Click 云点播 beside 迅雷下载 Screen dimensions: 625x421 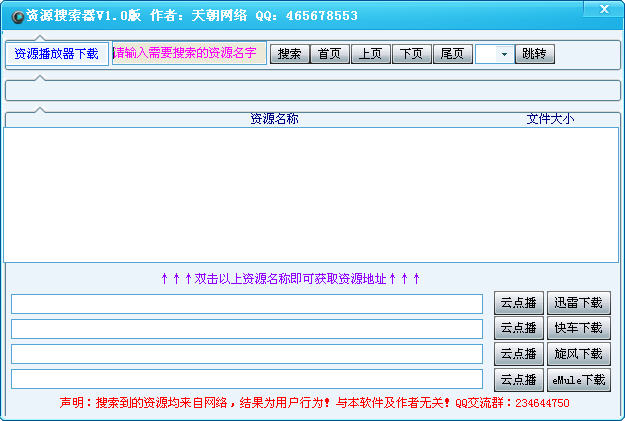[519, 303]
